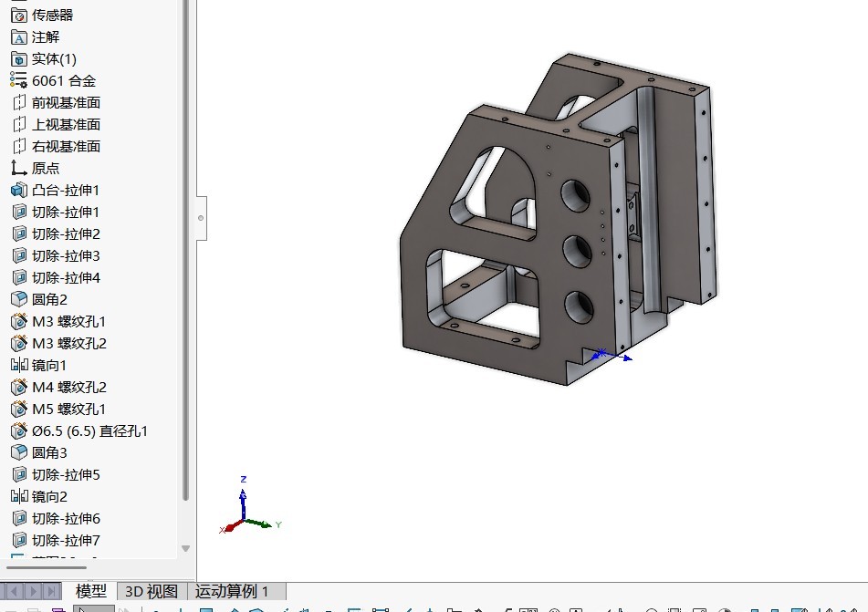Click the 镜向1 mirror feature icon

click(18, 366)
